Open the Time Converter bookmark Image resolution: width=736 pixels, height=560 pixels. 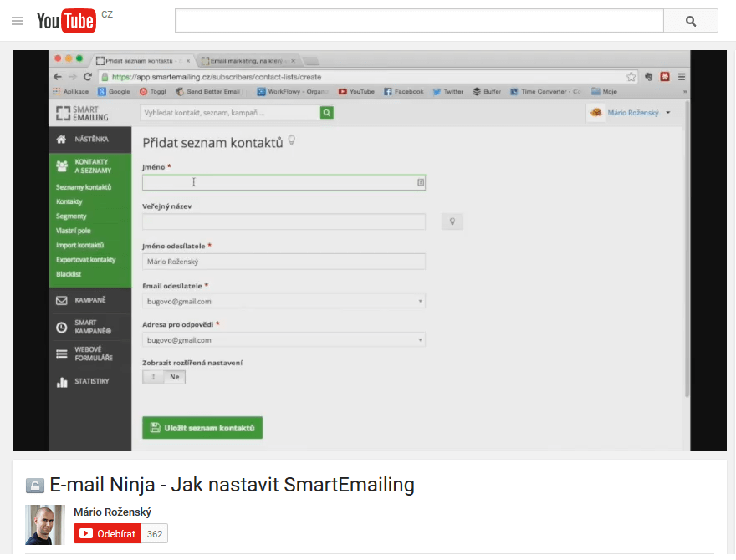545,91
